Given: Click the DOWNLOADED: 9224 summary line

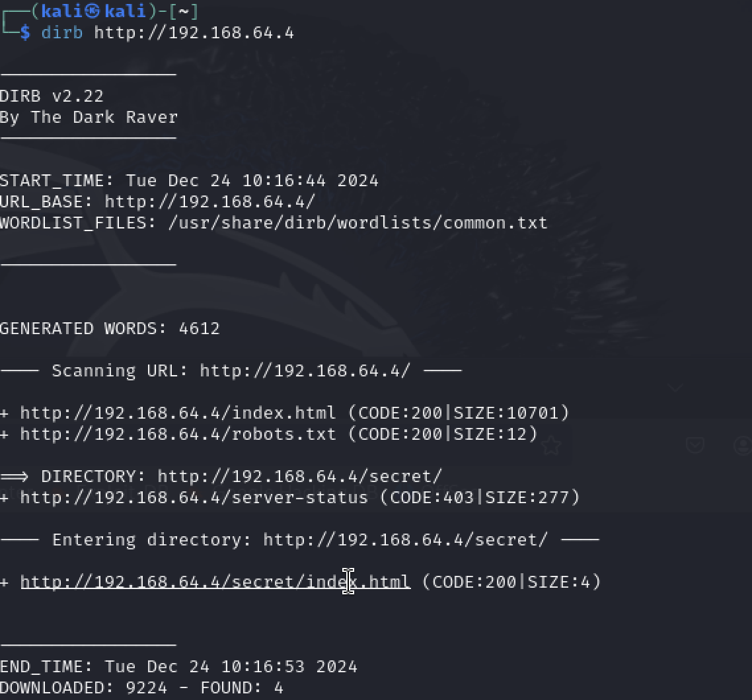Looking at the screenshot, I should (141, 687).
